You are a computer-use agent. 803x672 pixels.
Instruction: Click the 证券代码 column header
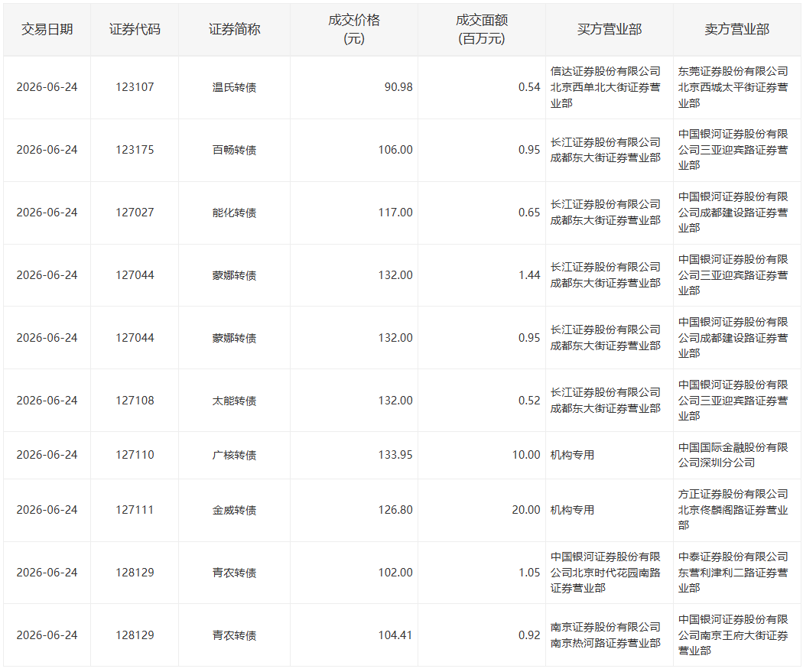click(x=135, y=30)
